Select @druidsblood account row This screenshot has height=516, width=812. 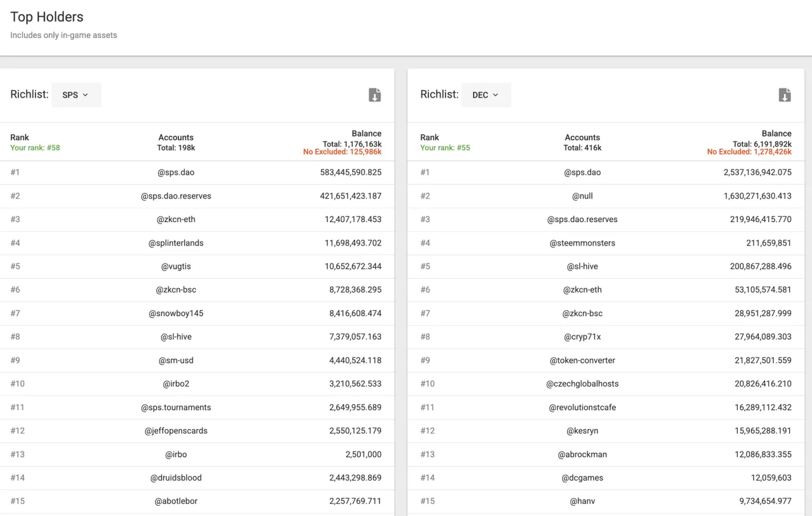(197, 478)
